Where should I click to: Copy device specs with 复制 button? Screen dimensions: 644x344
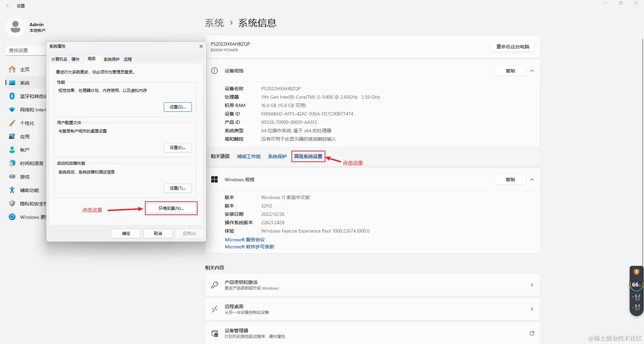[x=510, y=71]
